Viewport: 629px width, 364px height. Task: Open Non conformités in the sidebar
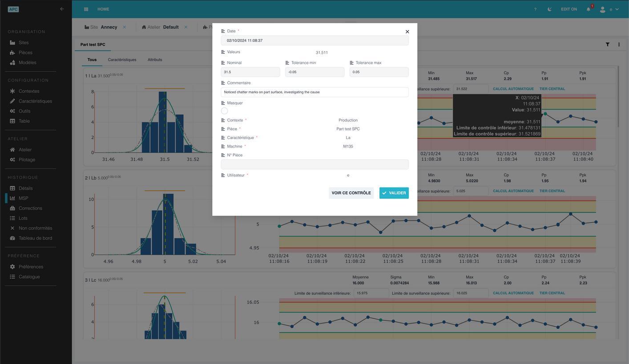point(35,228)
